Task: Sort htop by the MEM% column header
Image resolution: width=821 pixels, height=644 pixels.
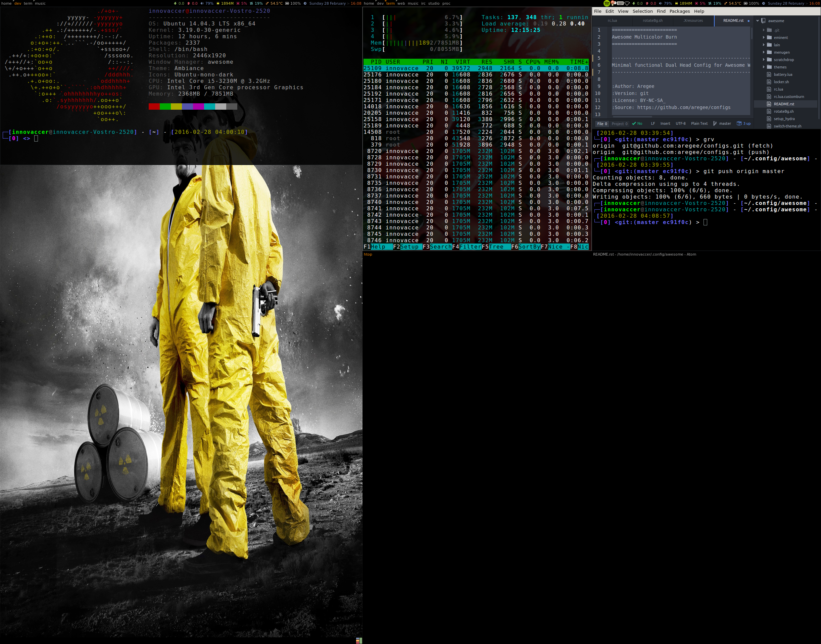Action: [x=551, y=62]
